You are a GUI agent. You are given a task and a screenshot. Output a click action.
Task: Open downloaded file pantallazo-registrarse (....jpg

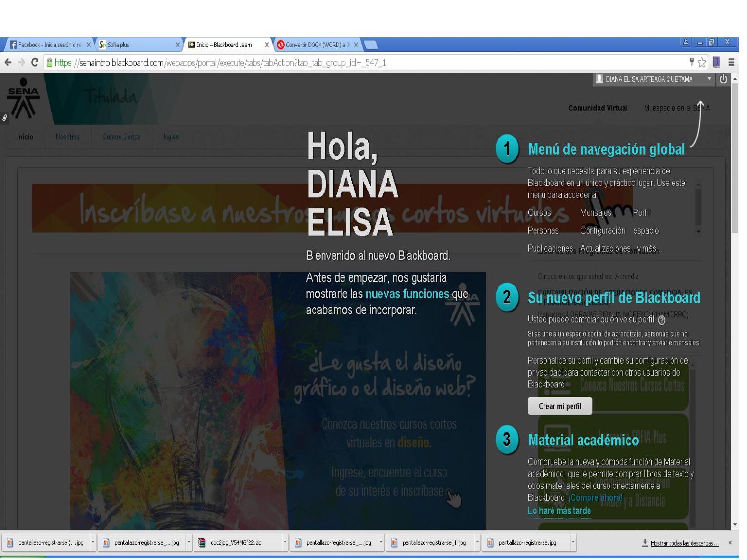[x=45, y=542]
